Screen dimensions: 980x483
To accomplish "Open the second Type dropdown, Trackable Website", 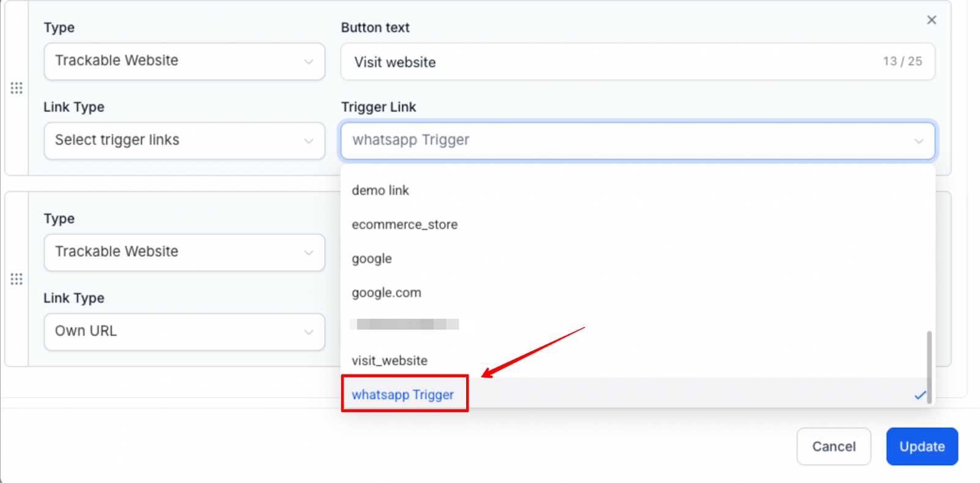I will [x=184, y=253].
